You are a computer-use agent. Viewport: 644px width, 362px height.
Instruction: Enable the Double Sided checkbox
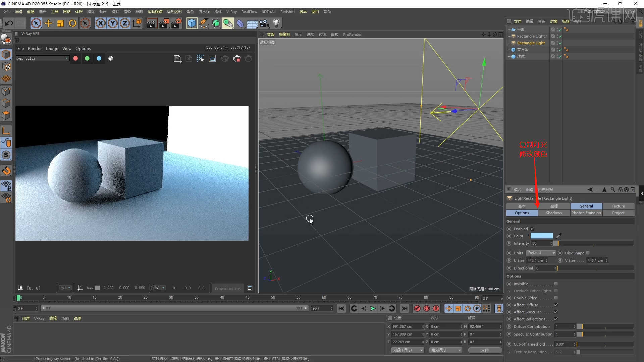pos(556,298)
